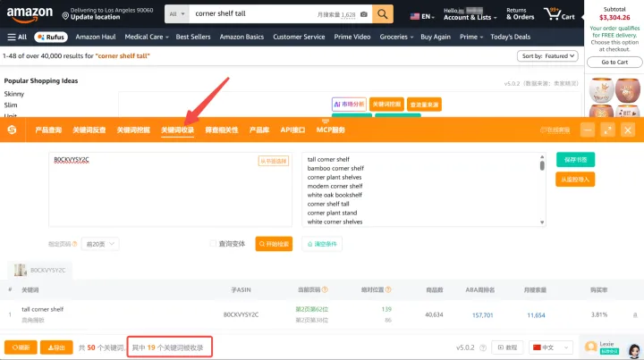Screen dimensions: 644x360
Task: Click the 刷新 refresh button
Action: 21,347
